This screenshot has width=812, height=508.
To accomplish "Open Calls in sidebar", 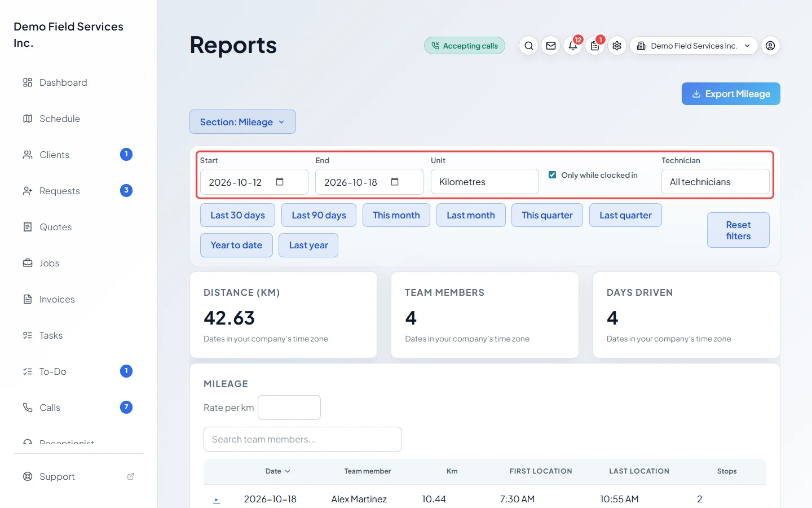I will click(x=79, y=408).
